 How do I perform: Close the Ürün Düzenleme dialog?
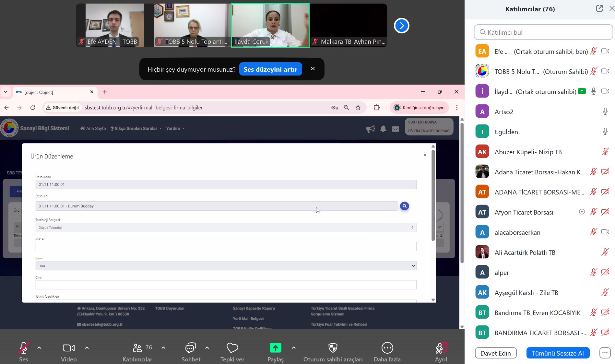[425, 155]
